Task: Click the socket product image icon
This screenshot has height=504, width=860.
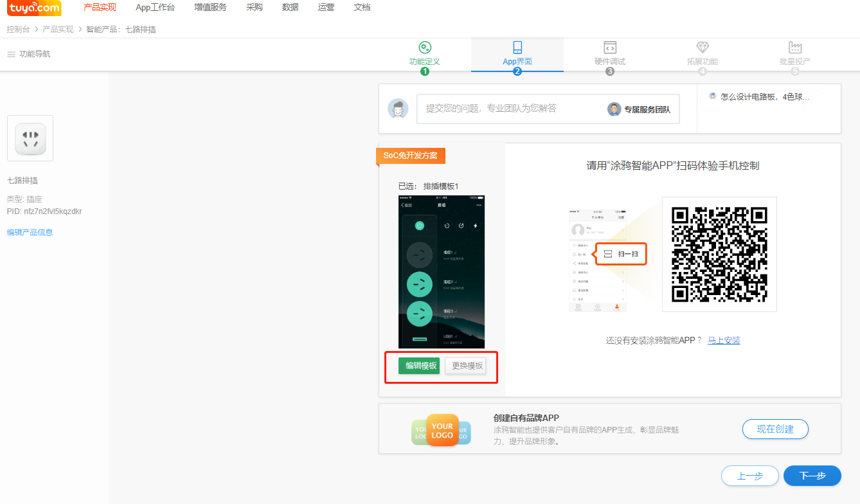Action: [x=30, y=138]
